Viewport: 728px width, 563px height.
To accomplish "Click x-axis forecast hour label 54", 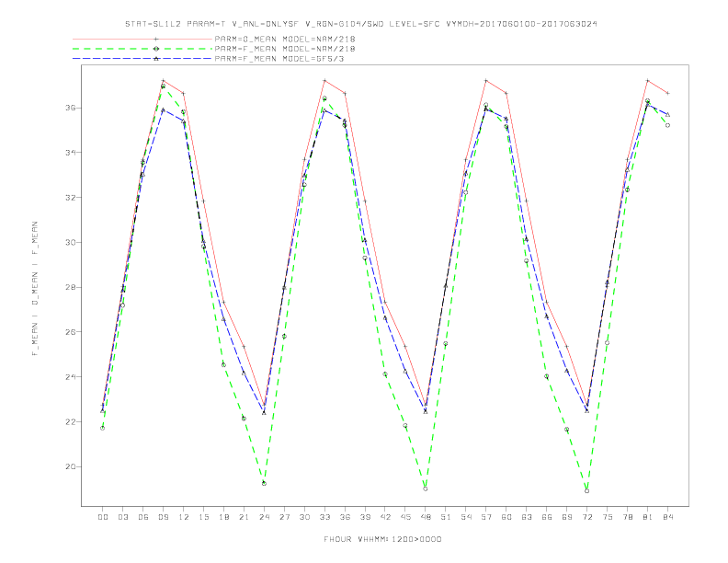I will tap(466, 517).
